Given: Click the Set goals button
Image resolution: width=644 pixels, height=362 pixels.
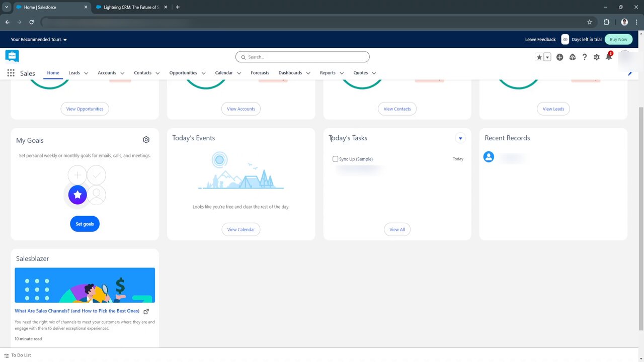Looking at the screenshot, I should 85,224.
